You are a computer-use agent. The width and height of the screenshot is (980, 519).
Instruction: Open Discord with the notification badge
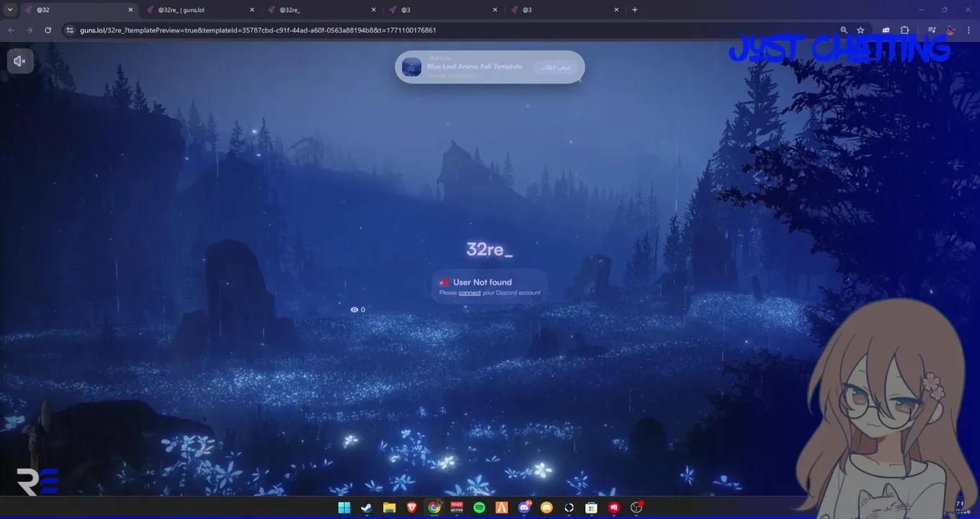click(525, 507)
